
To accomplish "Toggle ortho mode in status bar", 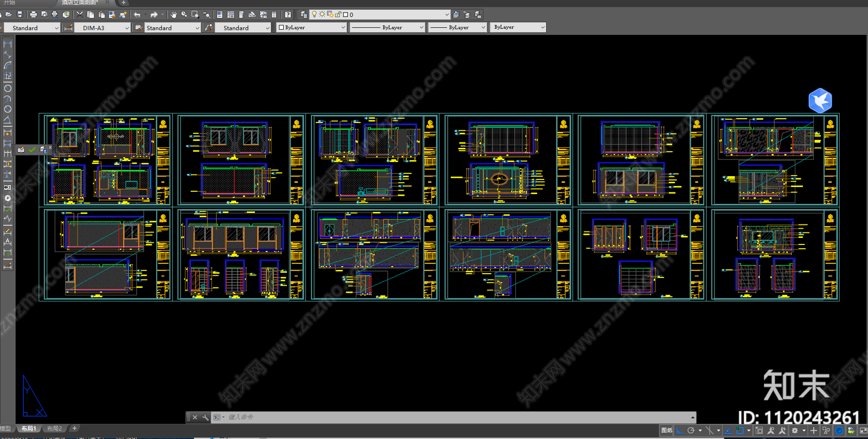I will pyautogui.click(x=680, y=431).
